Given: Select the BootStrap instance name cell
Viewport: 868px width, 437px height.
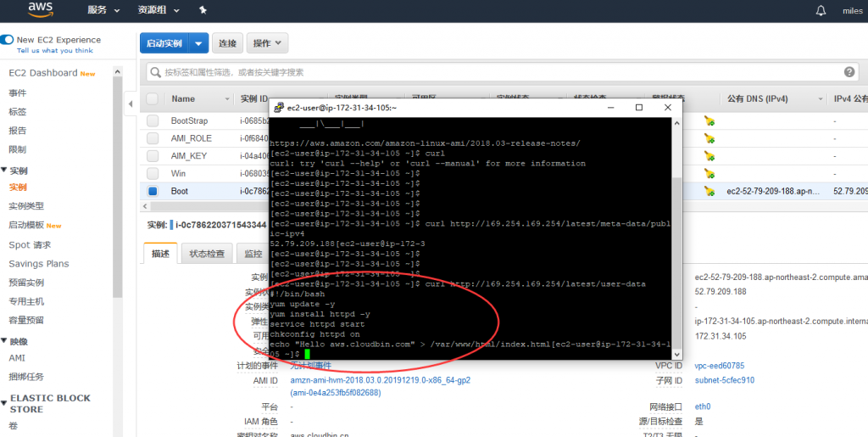Looking at the screenshot, I should [x=189, y=120].
